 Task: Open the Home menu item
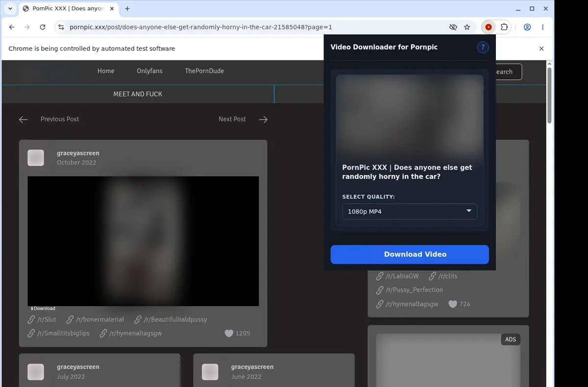point(106,71)
